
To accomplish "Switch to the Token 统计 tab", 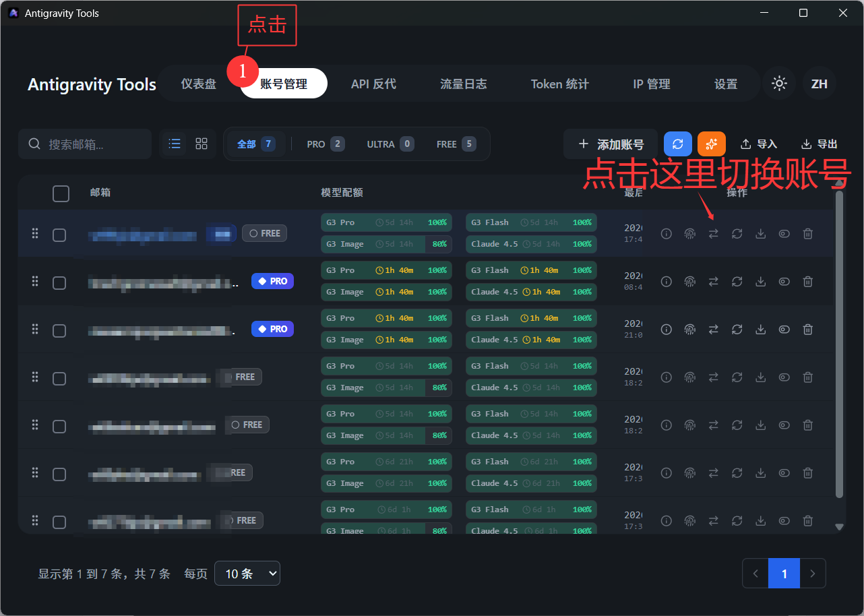I will pos(560,84).
